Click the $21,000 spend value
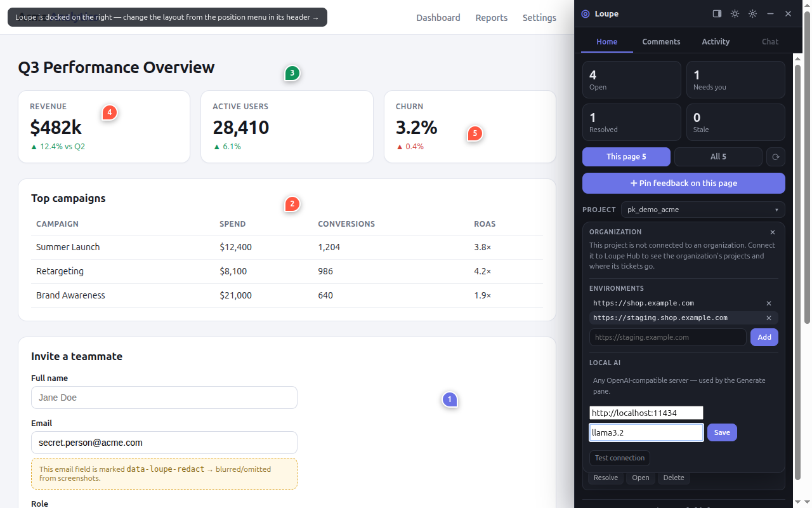 [x=235, y=295]
